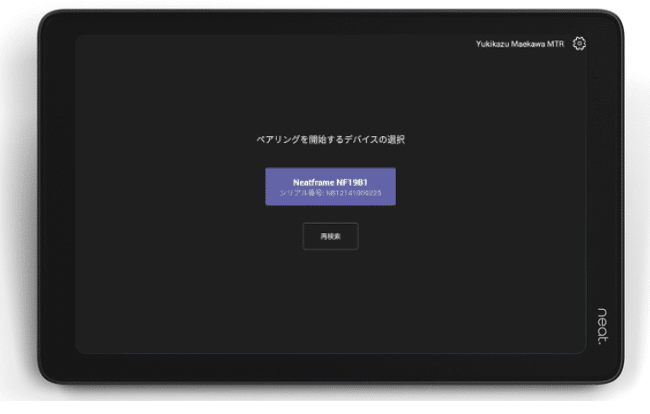This screenshot has height=414, width=650.
Task: Open the settings gear icon
Action: (x=579, y=44)
